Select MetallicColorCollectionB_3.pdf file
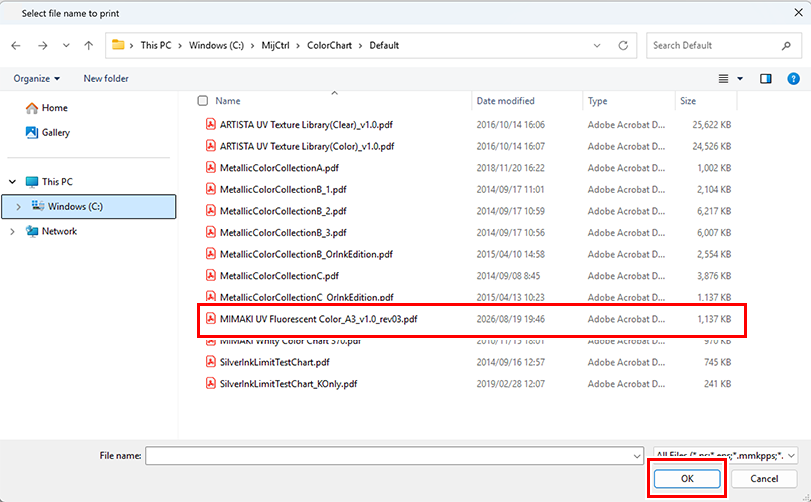Viewport: 811px width, 502px height. (283, 233)
